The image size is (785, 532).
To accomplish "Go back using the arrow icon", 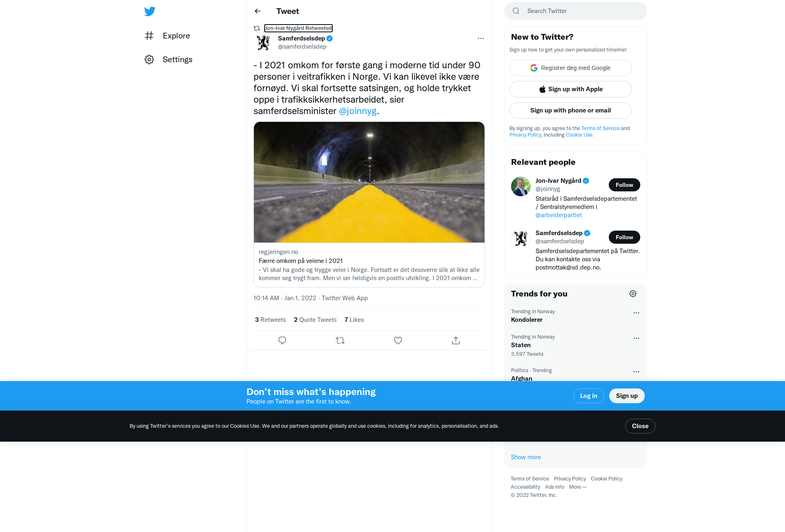I will [258, 11].
